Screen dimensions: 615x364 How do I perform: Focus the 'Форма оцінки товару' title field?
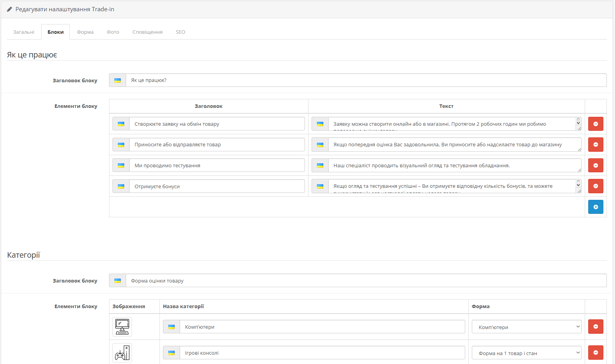[x=366, y=281]
